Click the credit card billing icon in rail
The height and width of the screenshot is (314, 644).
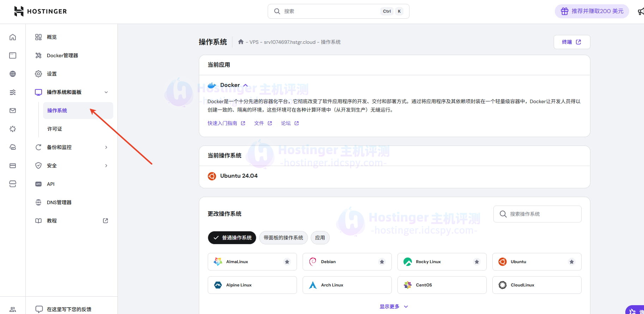[x=13, y=166]
